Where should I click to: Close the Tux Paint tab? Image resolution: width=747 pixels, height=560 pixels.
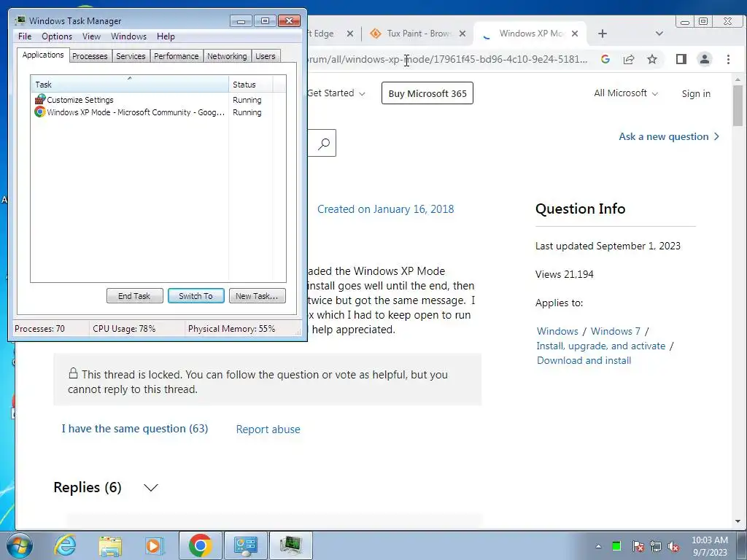[462, 34]
